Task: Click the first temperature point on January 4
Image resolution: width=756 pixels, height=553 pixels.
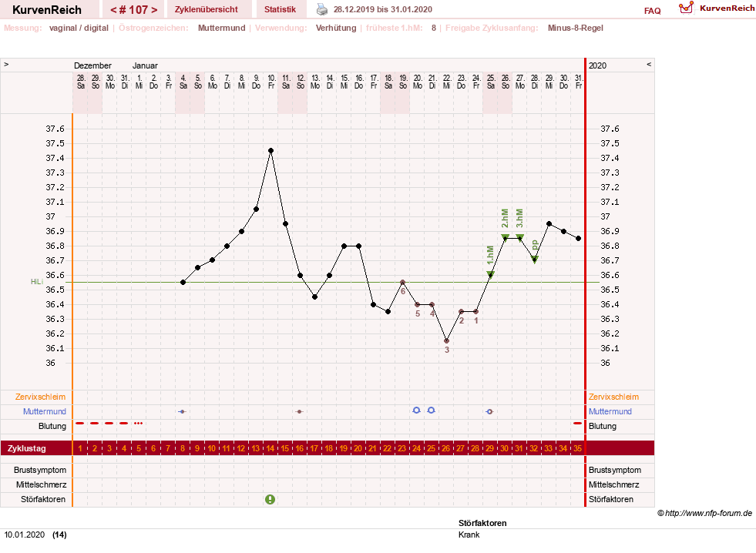Action: pyautogui.click(x=183, y=283)
